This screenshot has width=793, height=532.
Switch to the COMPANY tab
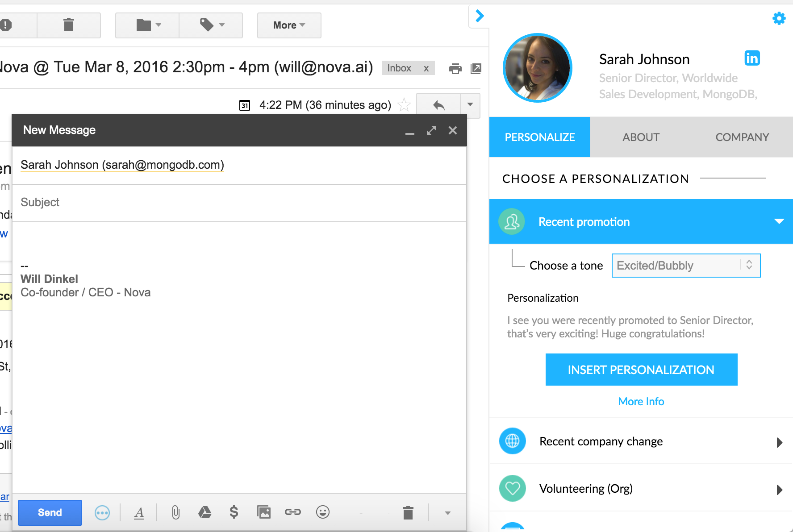coord(743,137)
